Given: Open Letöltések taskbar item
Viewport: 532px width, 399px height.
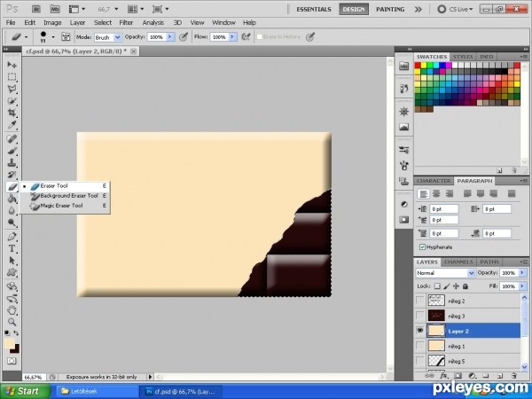Looking at the screenshot, I should 96,392.
